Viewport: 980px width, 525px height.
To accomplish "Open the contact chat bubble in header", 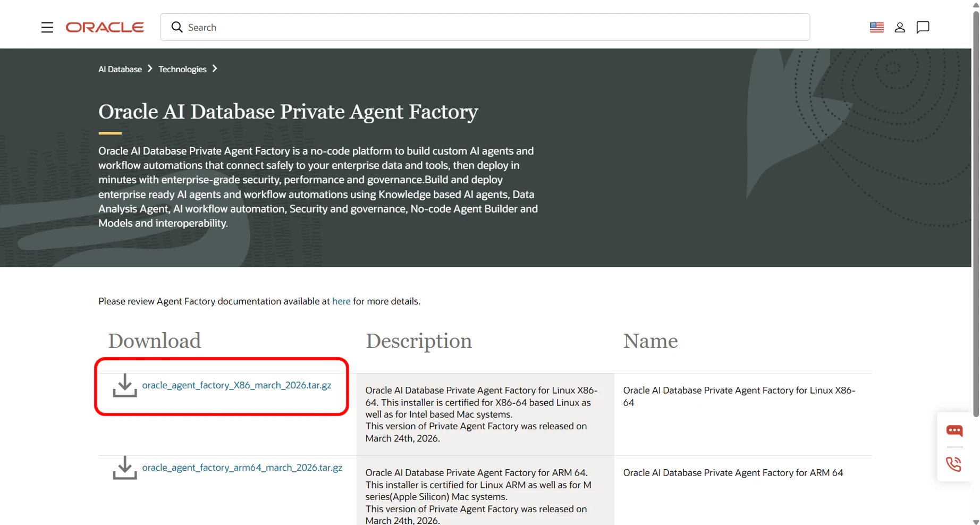I will pos(923,27).
